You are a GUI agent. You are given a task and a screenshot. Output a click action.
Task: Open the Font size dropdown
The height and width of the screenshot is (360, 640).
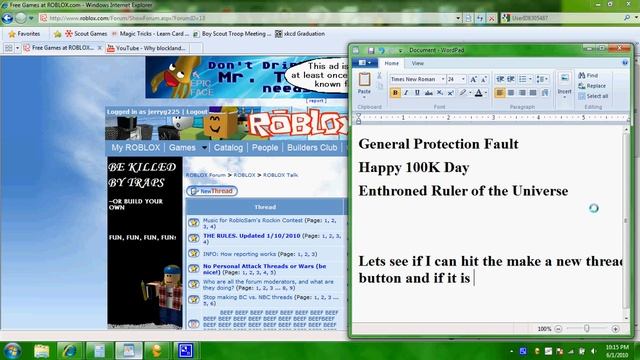(x=463, y=79)
